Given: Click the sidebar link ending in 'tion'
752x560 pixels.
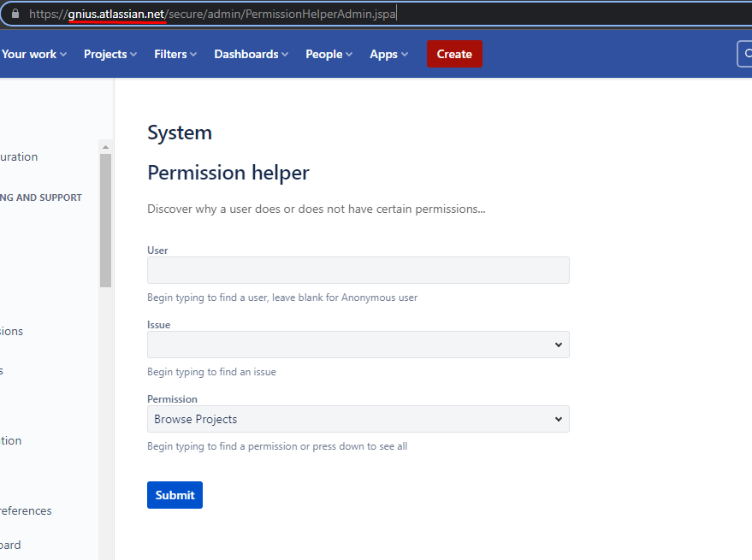Looking at the screenshot, I should (10, 440).
